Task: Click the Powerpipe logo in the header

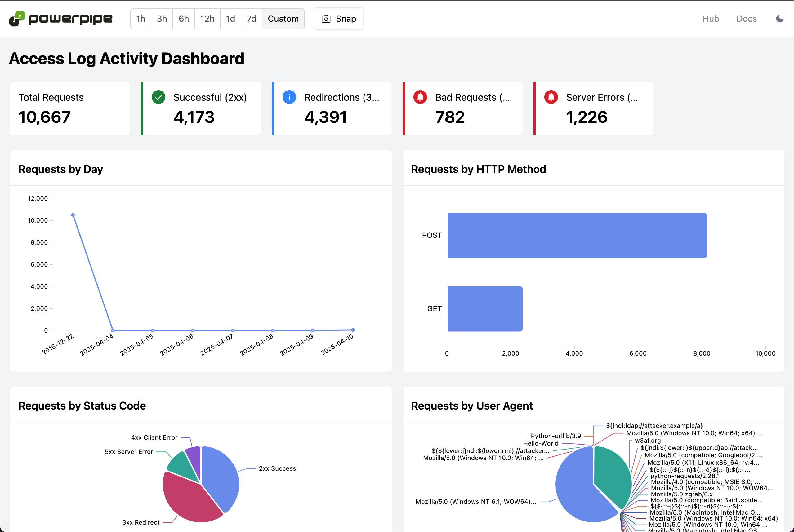Action: coord(61,19)
